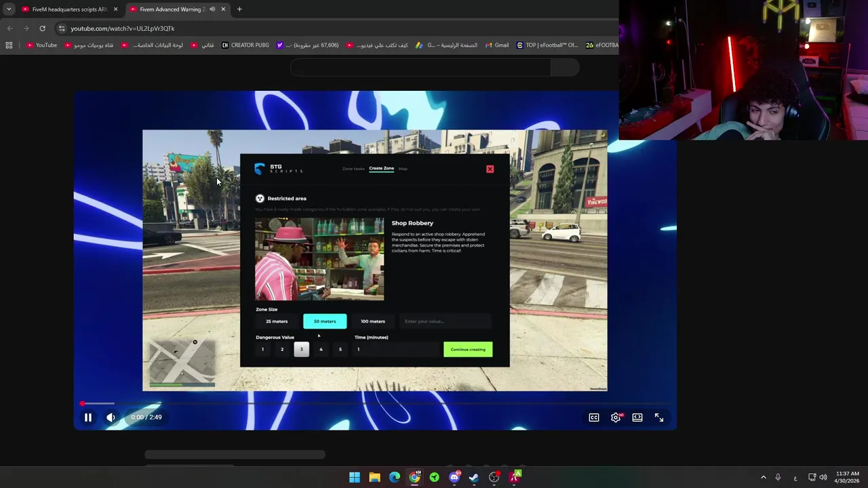The height and width of the screenshot is (488, 868).
Task: Pause the YouTube video
Action: (x=88, y=418)
